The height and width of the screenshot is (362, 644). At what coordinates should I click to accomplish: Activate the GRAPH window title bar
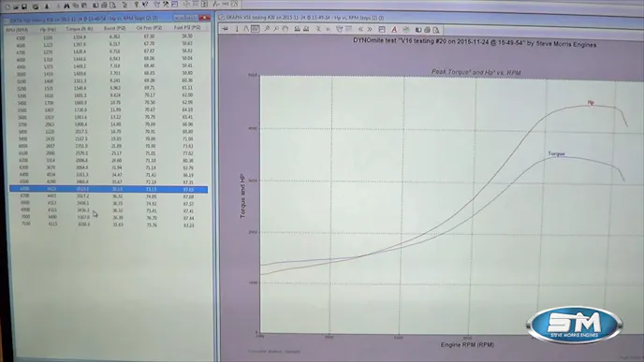coord(431,18)
